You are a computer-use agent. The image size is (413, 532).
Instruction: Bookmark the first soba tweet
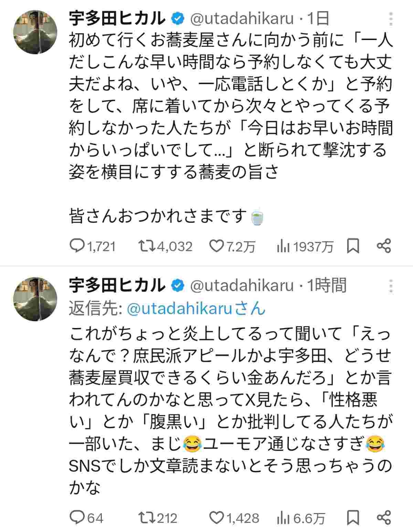click(353, 246)
